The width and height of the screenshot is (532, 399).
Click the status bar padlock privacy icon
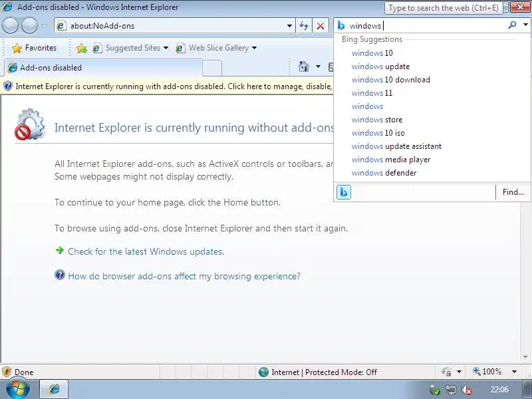pos(446,372)
